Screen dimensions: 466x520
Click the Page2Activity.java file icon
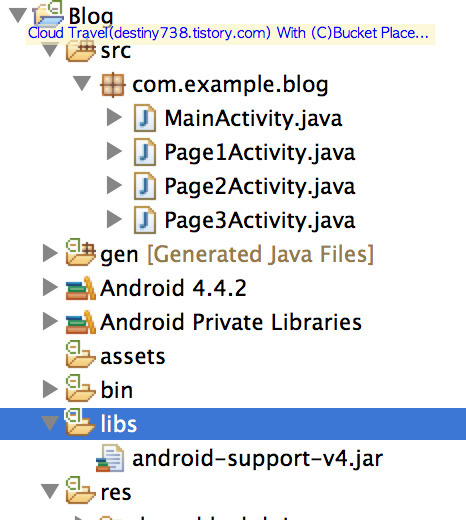(x=145, y=186)
